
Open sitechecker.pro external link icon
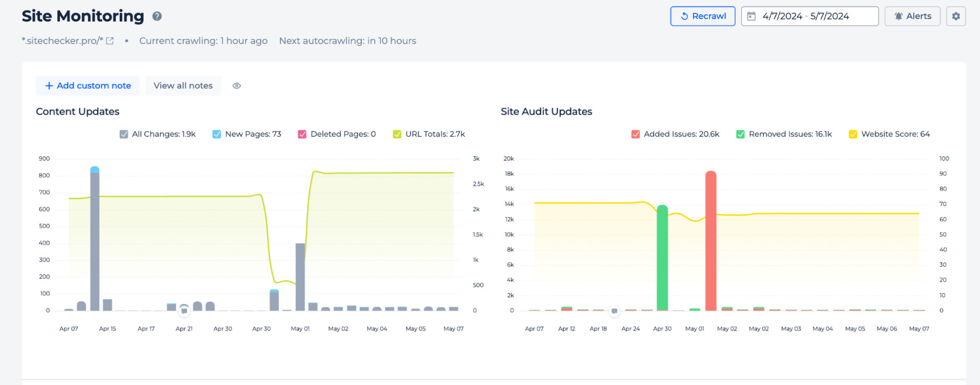point(110,41)
